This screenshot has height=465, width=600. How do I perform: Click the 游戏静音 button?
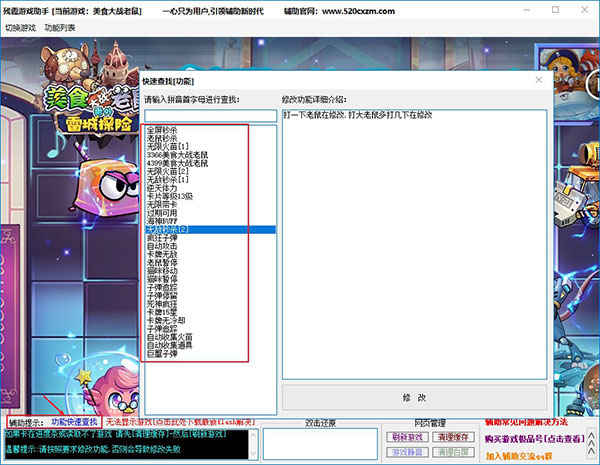point(407,452)
